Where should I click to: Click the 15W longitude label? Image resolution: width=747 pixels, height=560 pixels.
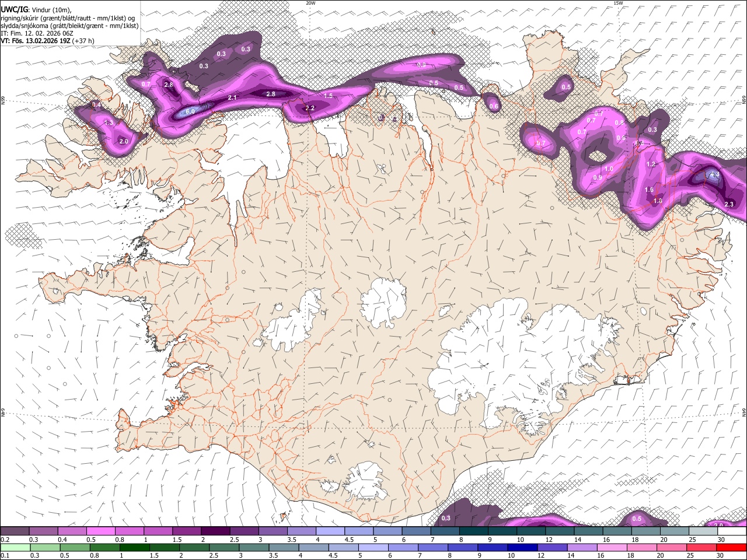(x=617, y=3)
